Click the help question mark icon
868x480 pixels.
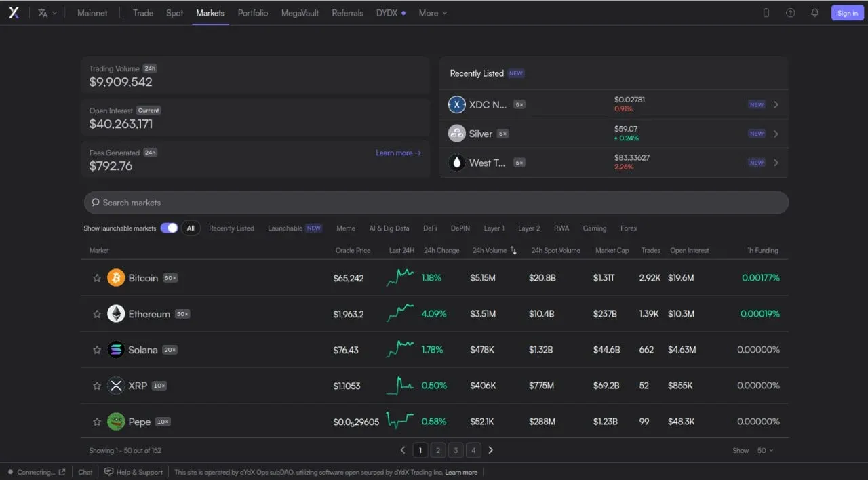pyautogui.click(x=790, y=13)
